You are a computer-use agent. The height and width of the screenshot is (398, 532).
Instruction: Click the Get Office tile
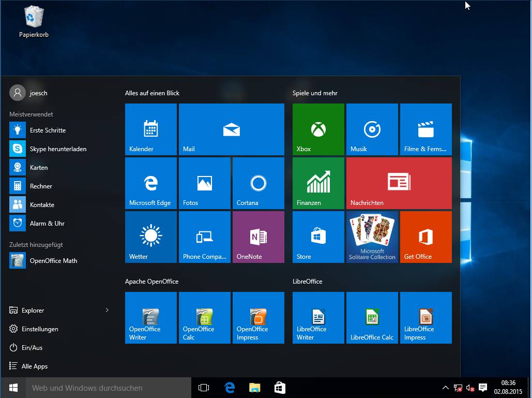[x=425, y=237]
